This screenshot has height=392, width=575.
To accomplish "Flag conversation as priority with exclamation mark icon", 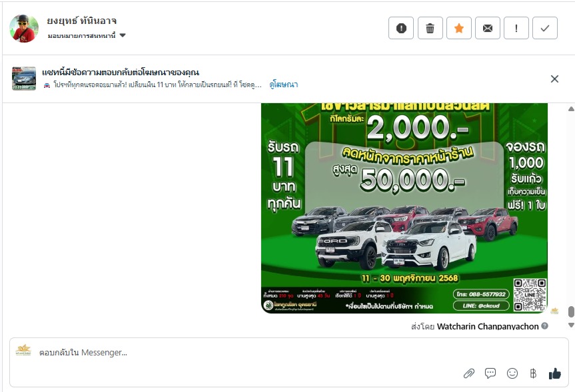I will tap(516, 28).
